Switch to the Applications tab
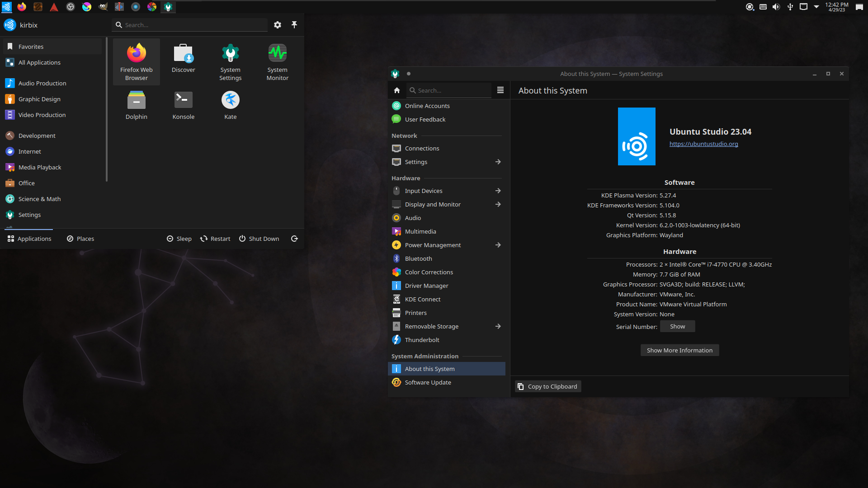The width and height of the screenshot is (868, 488). [29, 239]
